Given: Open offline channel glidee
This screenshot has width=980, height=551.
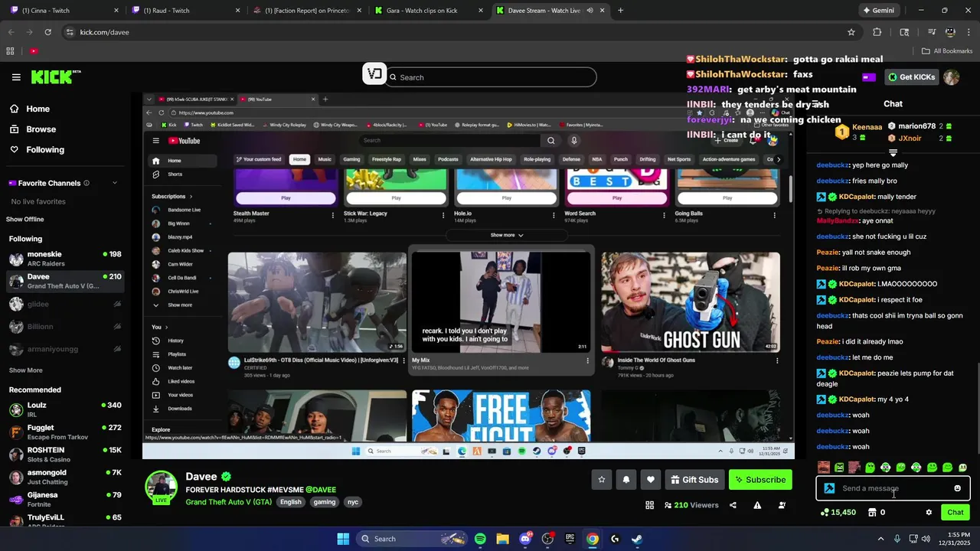Looking at the screenshot, I should point(65,304).
